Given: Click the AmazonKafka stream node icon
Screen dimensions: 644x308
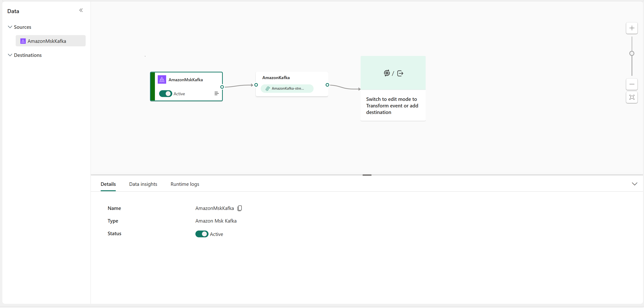Looking at the screenshot, I should point(267,88).
